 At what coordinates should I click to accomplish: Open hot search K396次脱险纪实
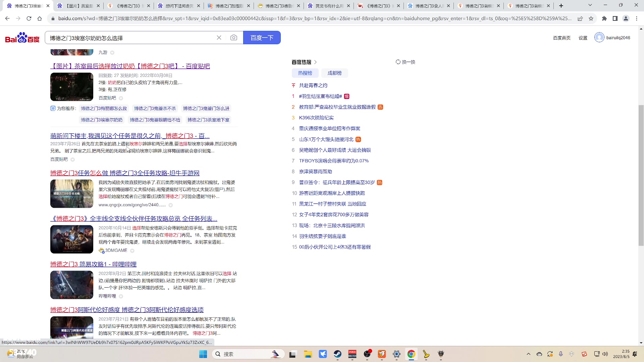pos(316,118)
